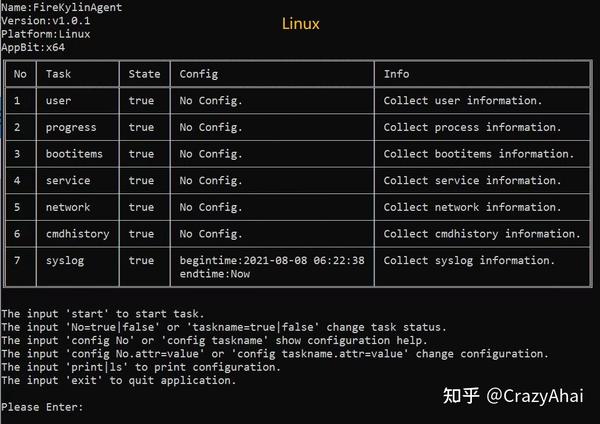Viewport: 600px width, 424px height.
Task: Click the 'true' state for network task
Action: (141, 207)
